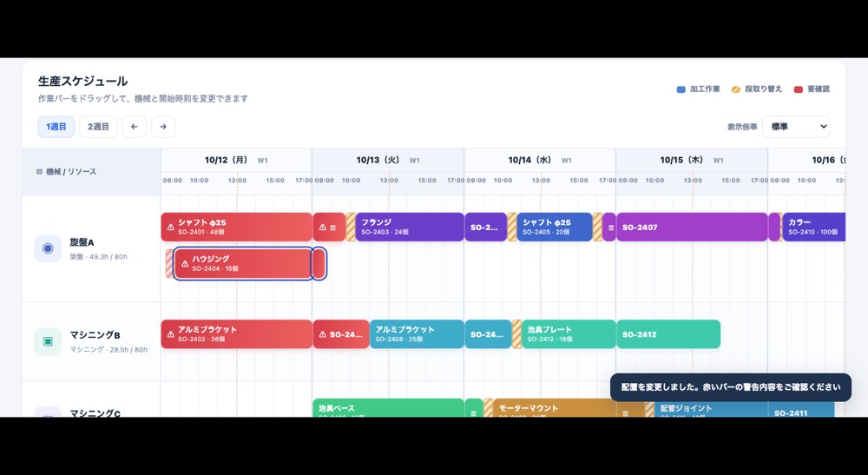Select the 治具プレート SO-2412 bar

[x=569, y=334]
